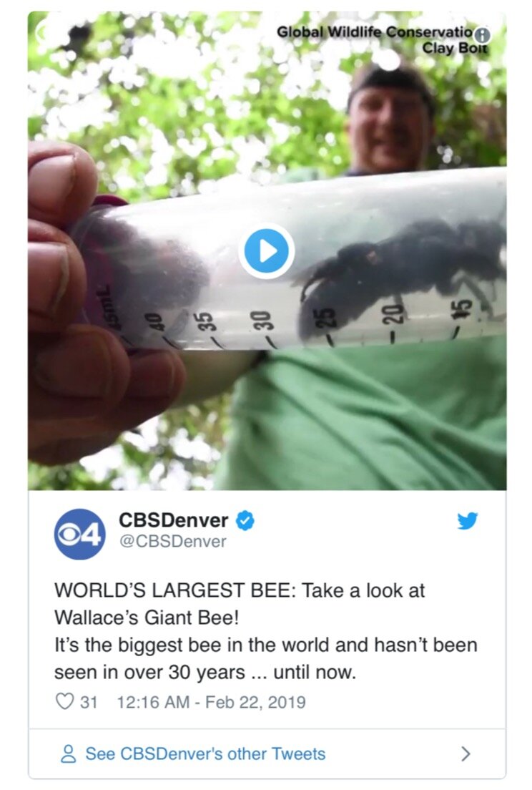Select the Global Wildlife Conservation credit text
Image resolution: width=532 pixels, height=790 pixels.
tap(375, 32)
